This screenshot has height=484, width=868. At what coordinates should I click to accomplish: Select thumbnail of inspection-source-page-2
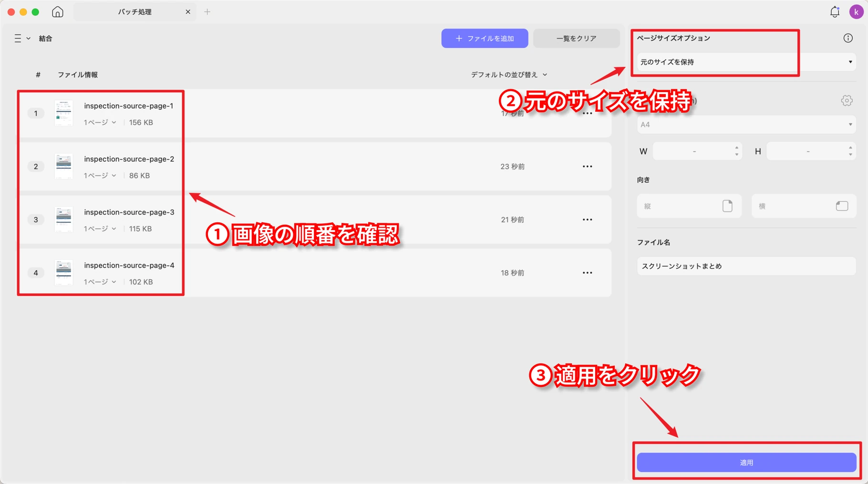pos(63,166)
